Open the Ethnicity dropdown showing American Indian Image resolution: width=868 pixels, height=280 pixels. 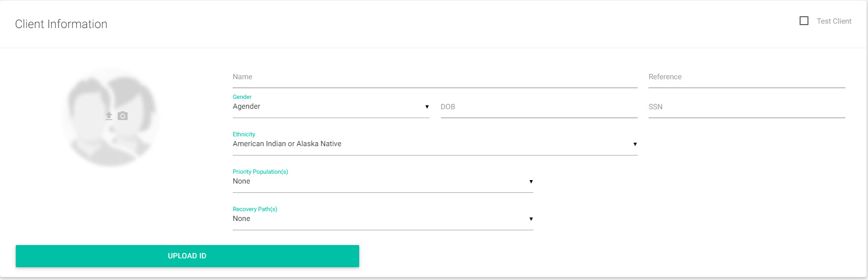tap(435, 144)
